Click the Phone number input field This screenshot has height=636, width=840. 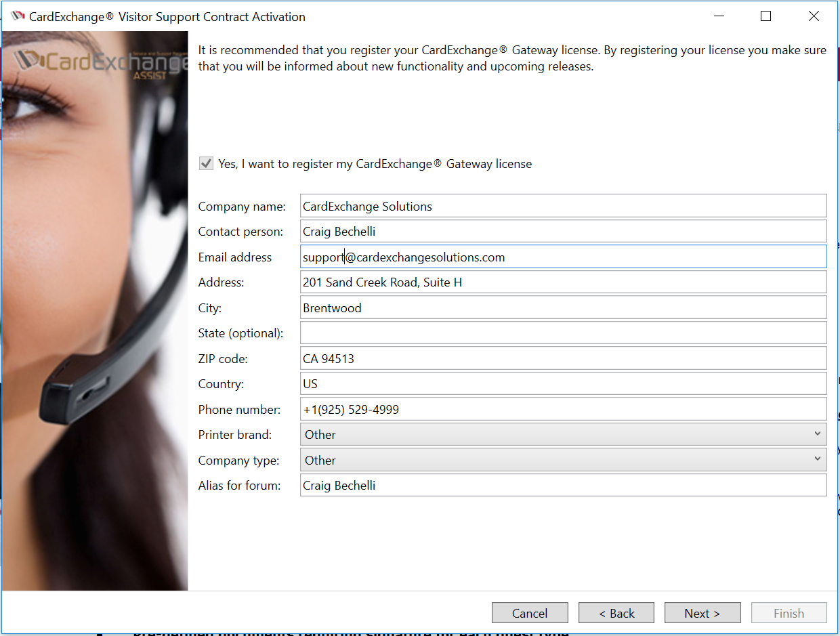click(563, 409)
